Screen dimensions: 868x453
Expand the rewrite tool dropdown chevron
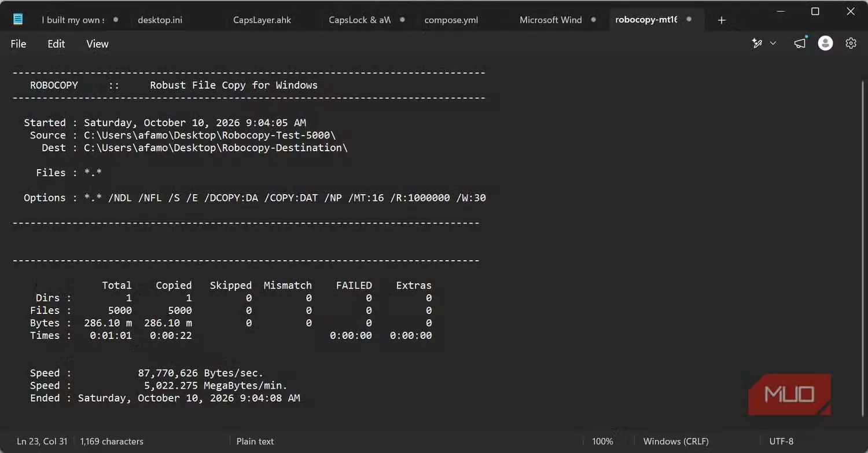(773, 43)
